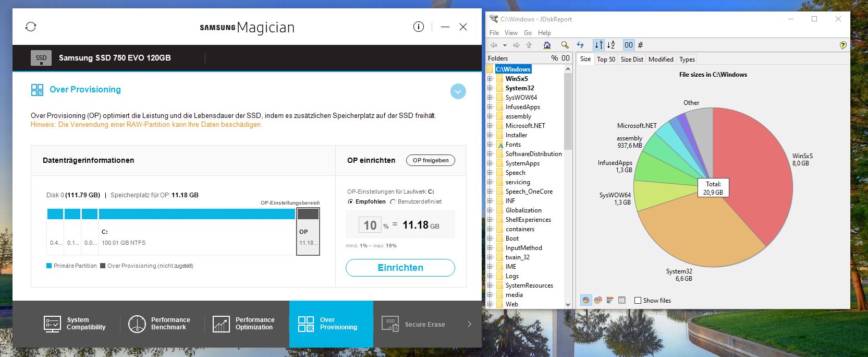Select the servicing folder in tree

pos(518,182)
